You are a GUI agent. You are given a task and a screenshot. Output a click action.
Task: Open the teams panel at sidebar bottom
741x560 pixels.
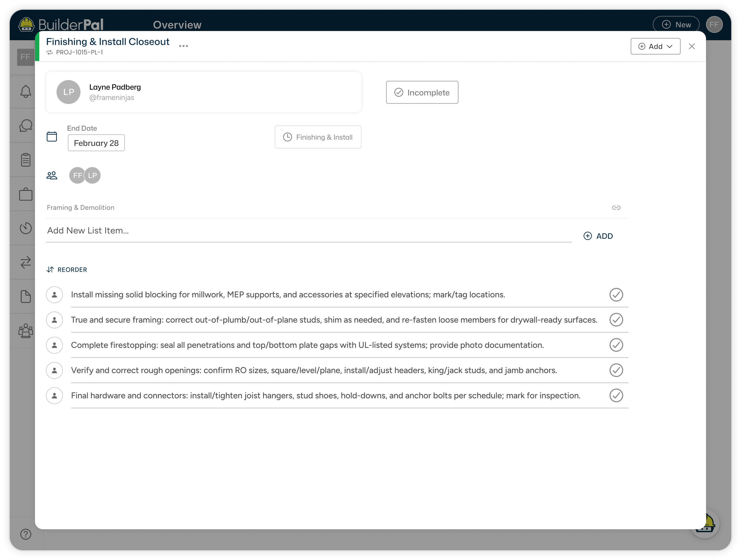click(x=26, y=331)
